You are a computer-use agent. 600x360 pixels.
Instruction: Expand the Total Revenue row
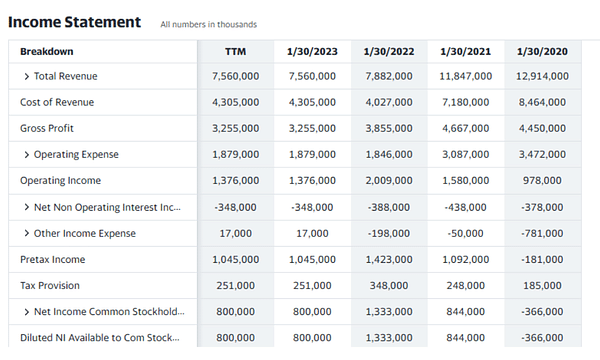pos(26,77)
